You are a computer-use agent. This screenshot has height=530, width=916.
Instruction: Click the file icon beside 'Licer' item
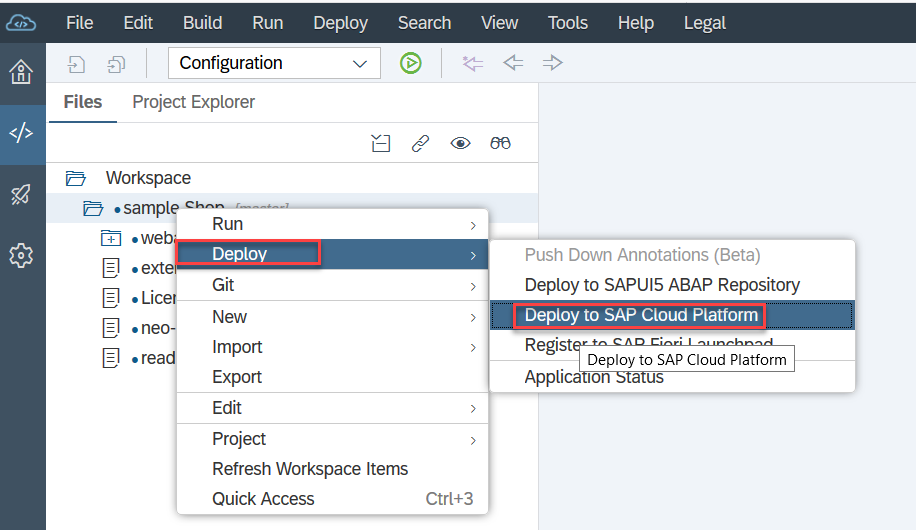111,298
